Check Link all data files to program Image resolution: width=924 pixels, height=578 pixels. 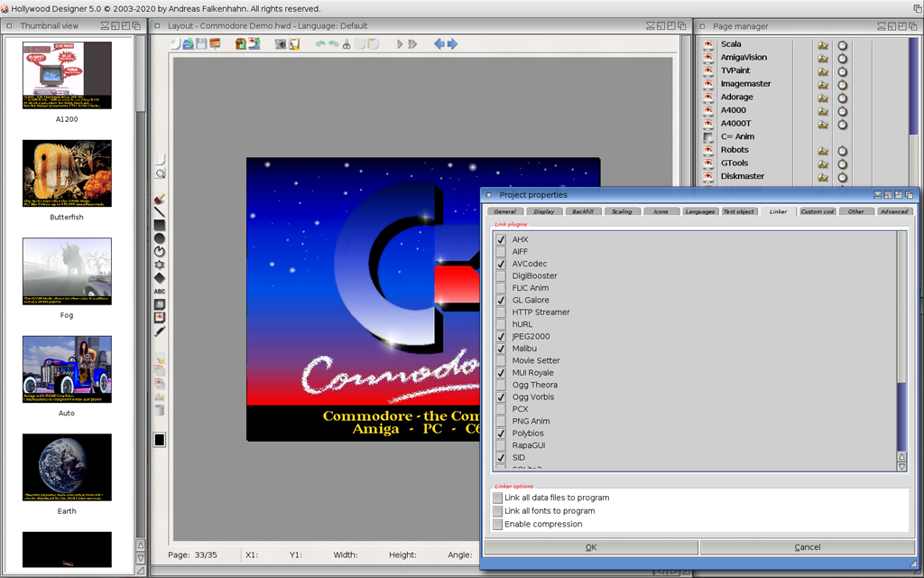(x=498, y=498)
